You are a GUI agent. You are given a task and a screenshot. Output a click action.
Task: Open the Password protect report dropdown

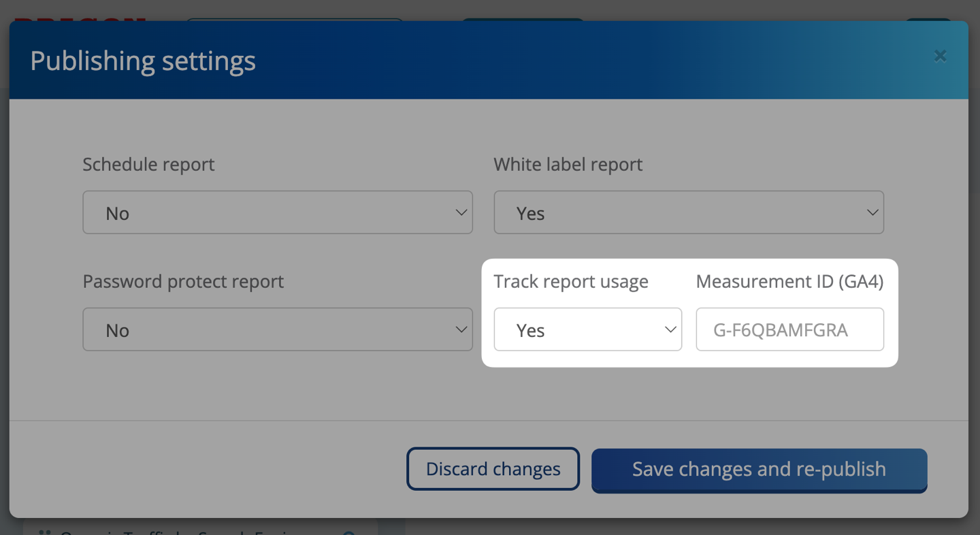[278, 329]
